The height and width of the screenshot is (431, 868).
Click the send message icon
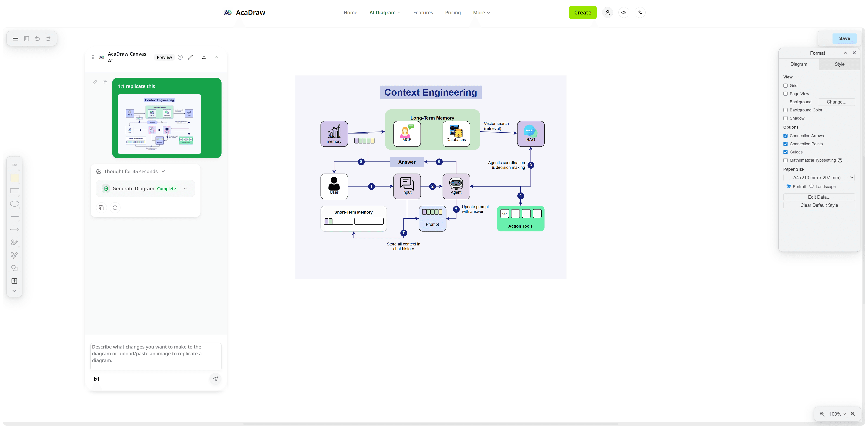coord(215,379)
